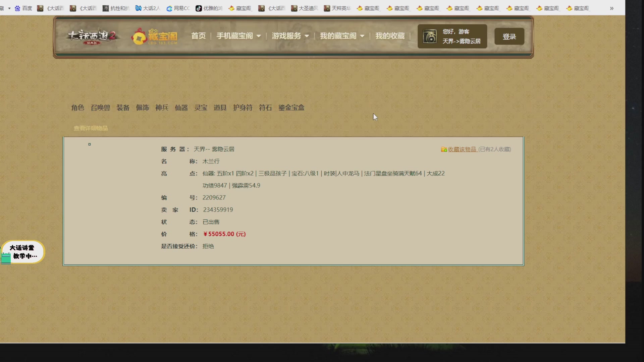This screenshot has height=362, width=644.
Task: Click the seller ID 234359919
Action: click(x=218, y=209)
